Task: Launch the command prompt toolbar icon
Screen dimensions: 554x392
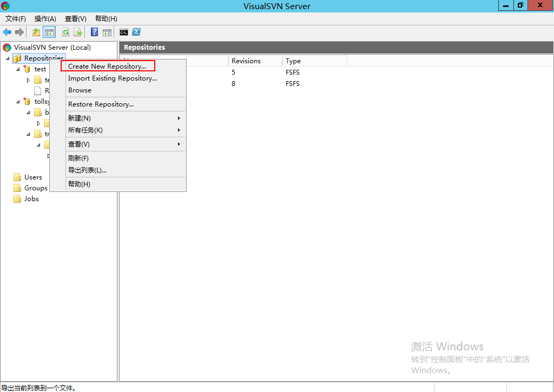Action: point(124,32)
